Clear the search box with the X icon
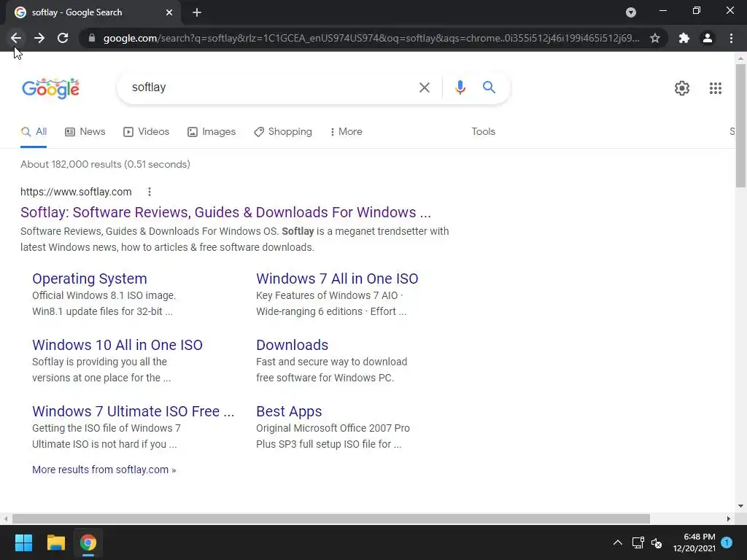The width and height of the screenshot is (747, 560). [424, 87]
